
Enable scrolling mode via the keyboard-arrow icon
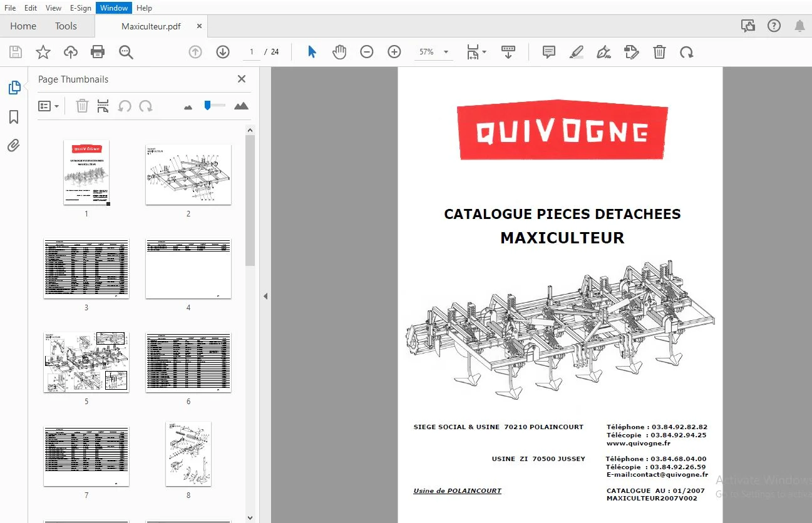point(508,52)
